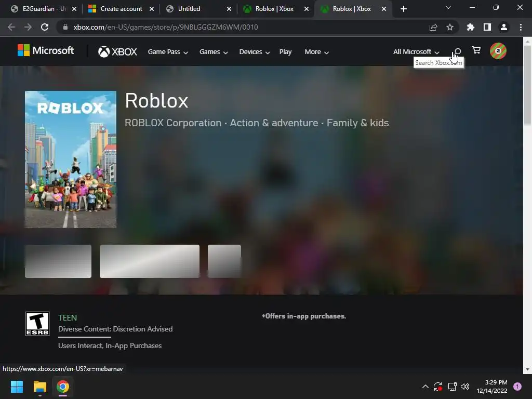The image size is (532, 399).
Task: Show hidden system tray icons
Action: tap(425, 387)
